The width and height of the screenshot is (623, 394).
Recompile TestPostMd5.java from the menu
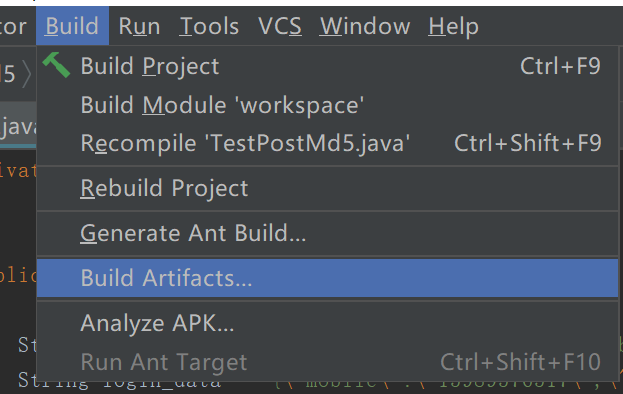[327, 143]
